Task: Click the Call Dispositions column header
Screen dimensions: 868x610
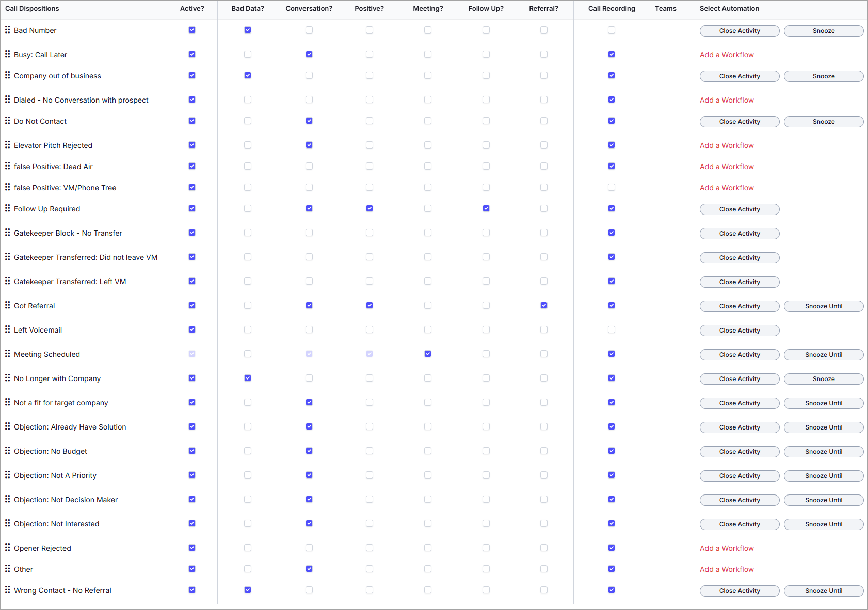Action: pyautogui.click(x=32, y=9)
